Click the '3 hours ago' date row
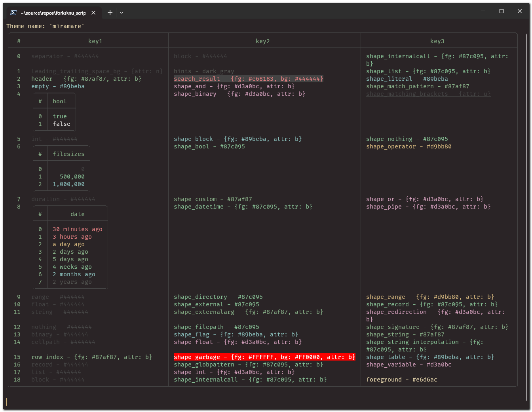 (x=72, y=237)
